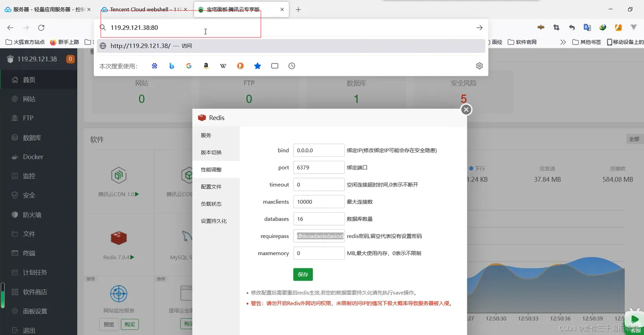Image resolution: width=644 pixels, height=335 pixels.
Task: Search with Wikipedia icon
Action: coord(223,66)
